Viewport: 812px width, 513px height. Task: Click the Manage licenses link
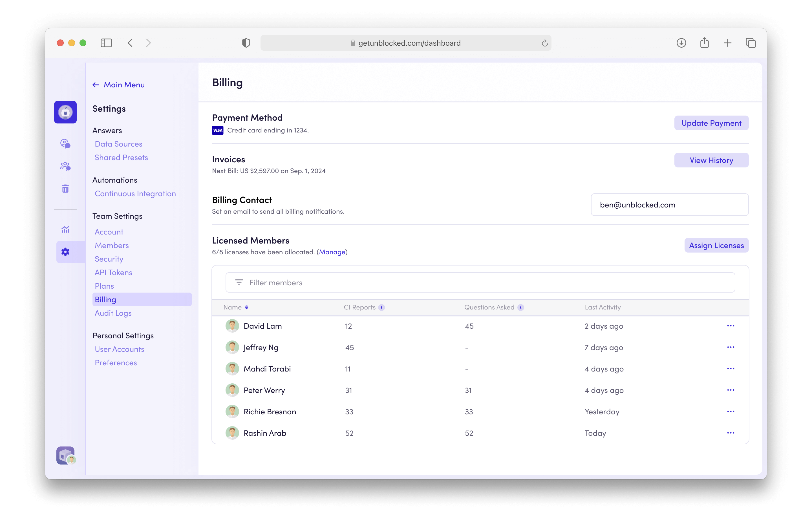[332, 252]
